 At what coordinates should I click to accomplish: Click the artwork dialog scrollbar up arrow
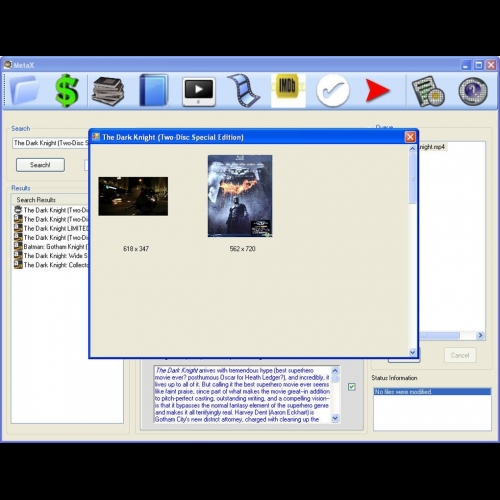tap(412, 149)
